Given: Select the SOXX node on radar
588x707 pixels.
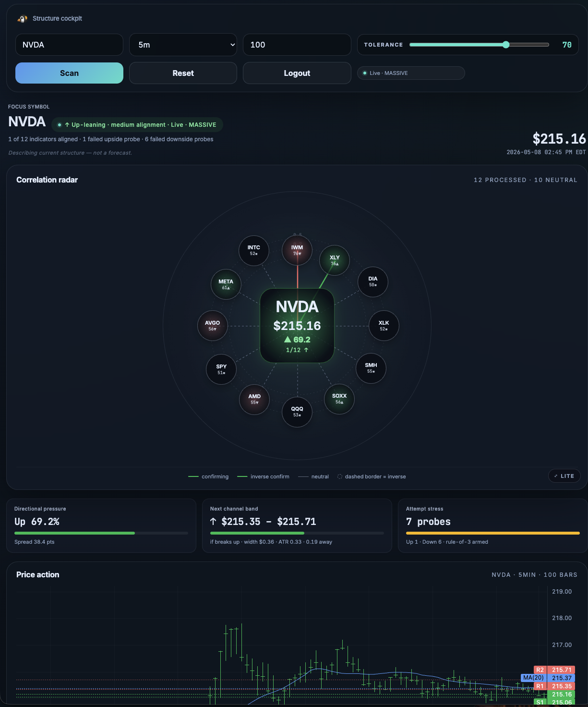Looking at the screenshot, I should (x=339, y=399).
